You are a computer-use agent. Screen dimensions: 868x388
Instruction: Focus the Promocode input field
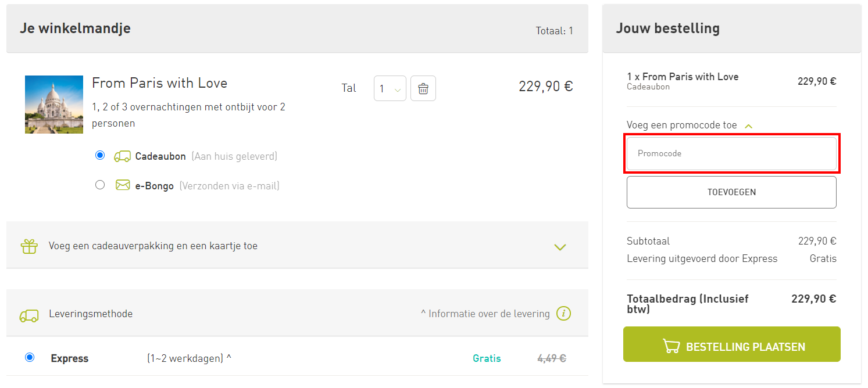coord(731,154)
